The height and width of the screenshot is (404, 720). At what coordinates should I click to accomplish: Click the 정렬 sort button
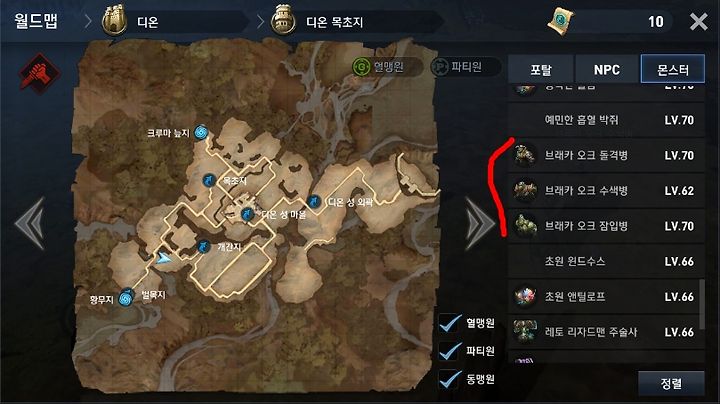tap(671, 383)
